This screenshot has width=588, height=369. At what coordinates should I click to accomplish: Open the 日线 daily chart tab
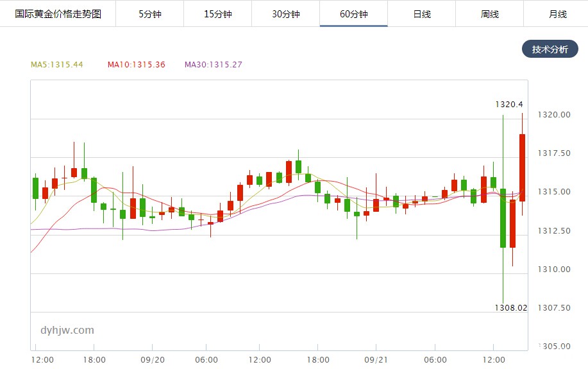tap(421, 14)
